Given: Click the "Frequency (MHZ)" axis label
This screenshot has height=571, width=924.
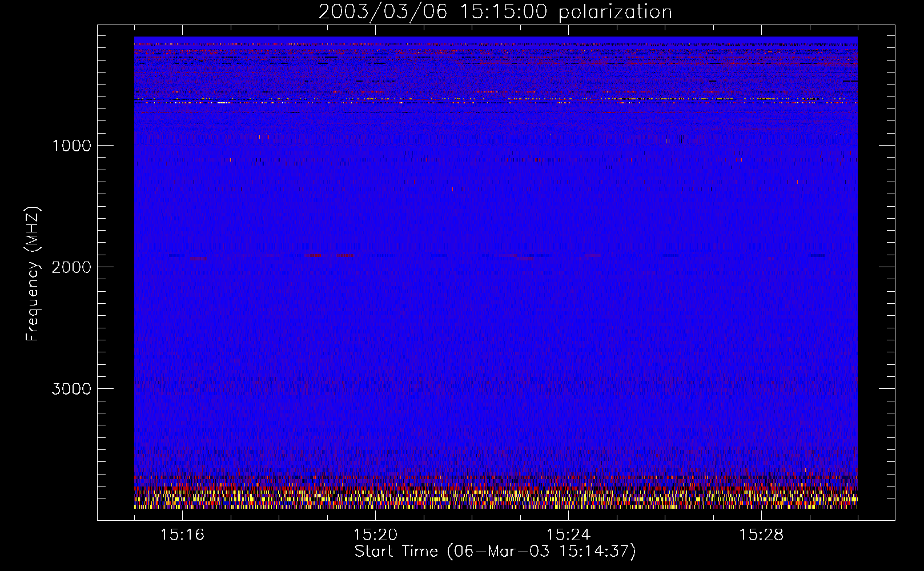Looking at the screenshot, I should (33, 274).
